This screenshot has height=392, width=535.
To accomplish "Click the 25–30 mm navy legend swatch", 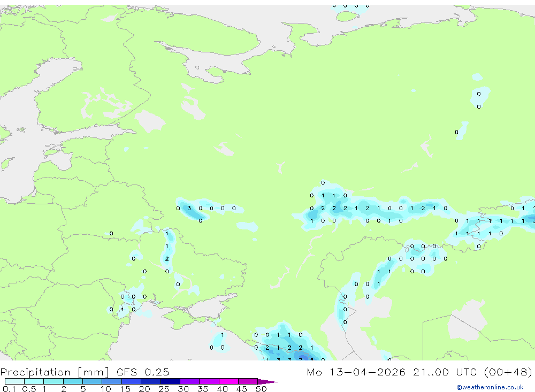I will coord(170,381).
